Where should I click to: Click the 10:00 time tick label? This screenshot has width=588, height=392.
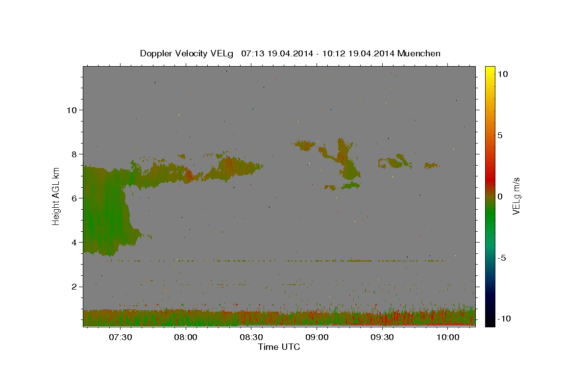point(448,337)
